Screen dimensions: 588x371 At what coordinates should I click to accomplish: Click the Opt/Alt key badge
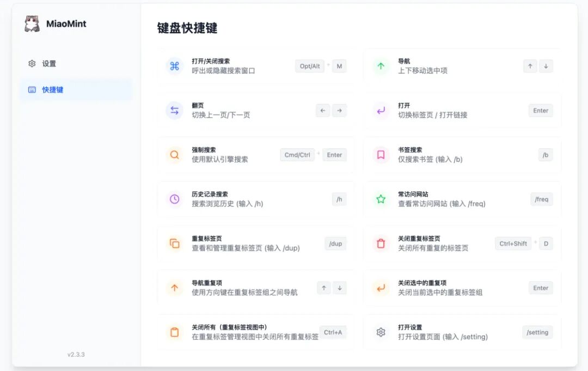[x=310, y=66]
